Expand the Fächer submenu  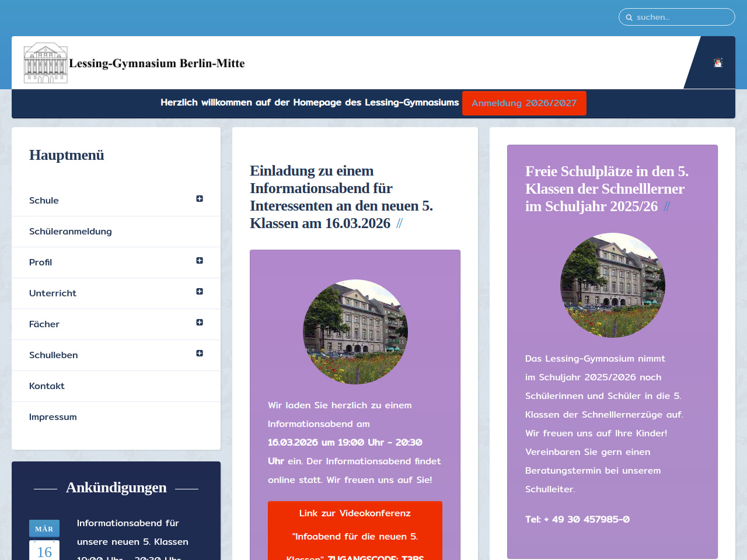200,323
